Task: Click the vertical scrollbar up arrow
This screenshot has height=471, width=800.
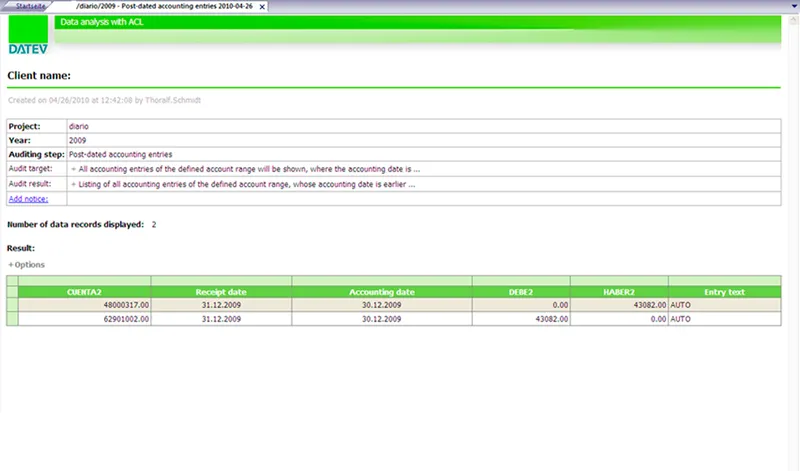Action: pyautogui.click(x=793, y=20)
